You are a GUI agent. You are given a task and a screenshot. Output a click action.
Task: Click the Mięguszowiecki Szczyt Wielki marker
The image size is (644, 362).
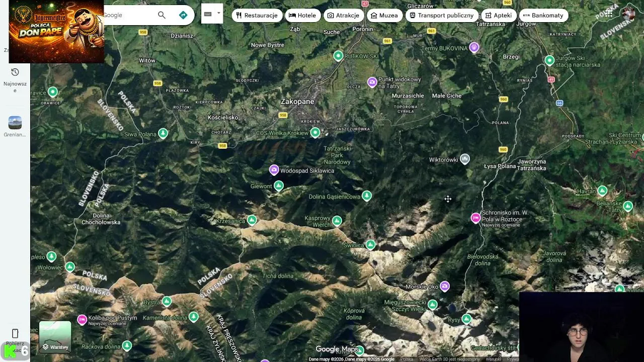point(433,305)
